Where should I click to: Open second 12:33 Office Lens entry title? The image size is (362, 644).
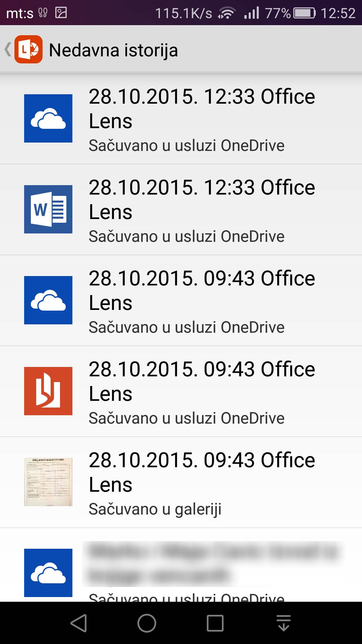[202, 200]
